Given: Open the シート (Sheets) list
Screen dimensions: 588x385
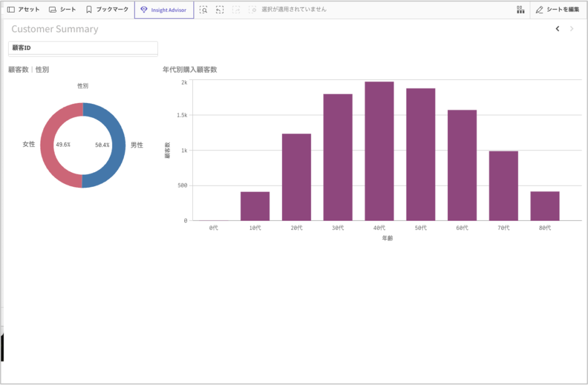Looking at the screenshot, I should [x=62, y=10].
